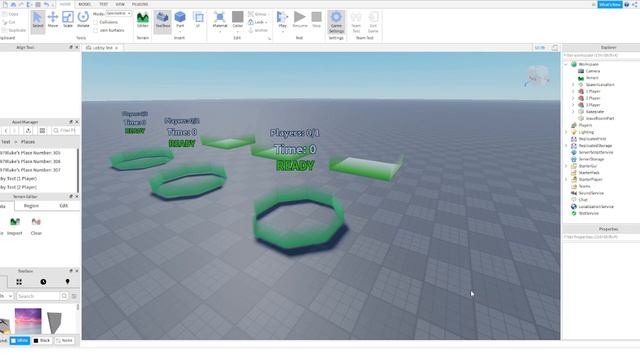Open Game Settings
This screenshot has width=640, height=360.
336,22
